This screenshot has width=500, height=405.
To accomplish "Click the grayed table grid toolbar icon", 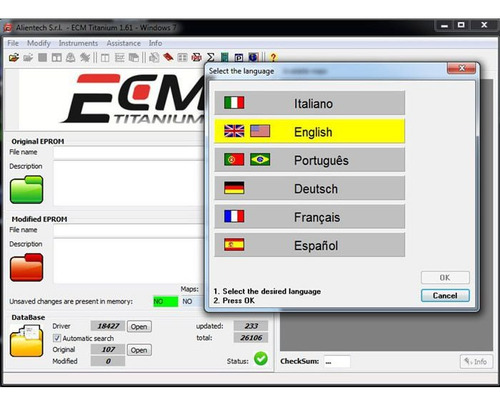I will [x=182, y=58].
